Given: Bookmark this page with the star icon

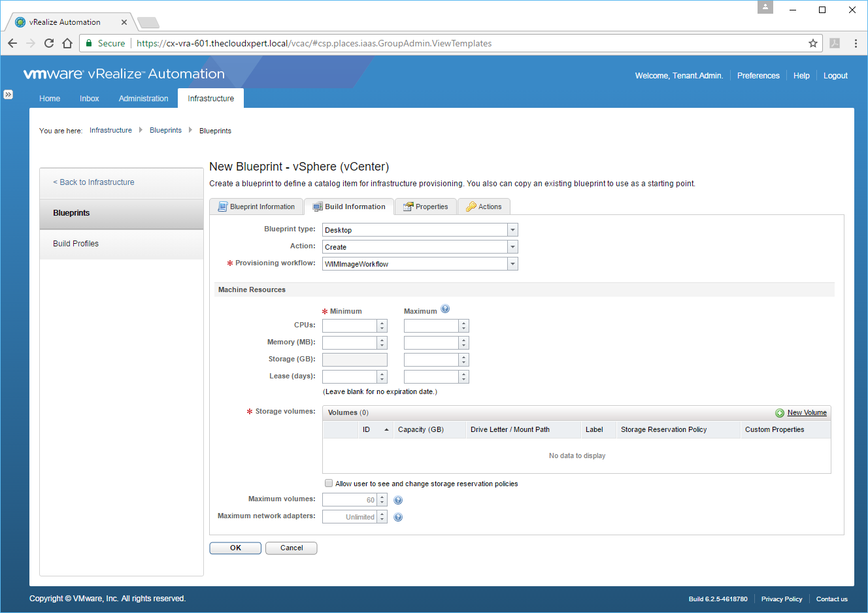Looking at the screenshot, I should click(813, 44).
